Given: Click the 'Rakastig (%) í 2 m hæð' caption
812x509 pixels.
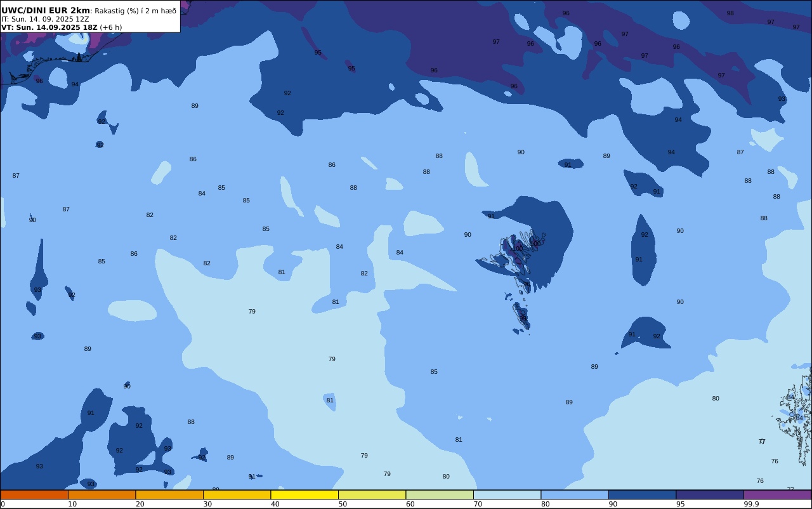Looking at the screenshot, I should (x=136, y=11).
